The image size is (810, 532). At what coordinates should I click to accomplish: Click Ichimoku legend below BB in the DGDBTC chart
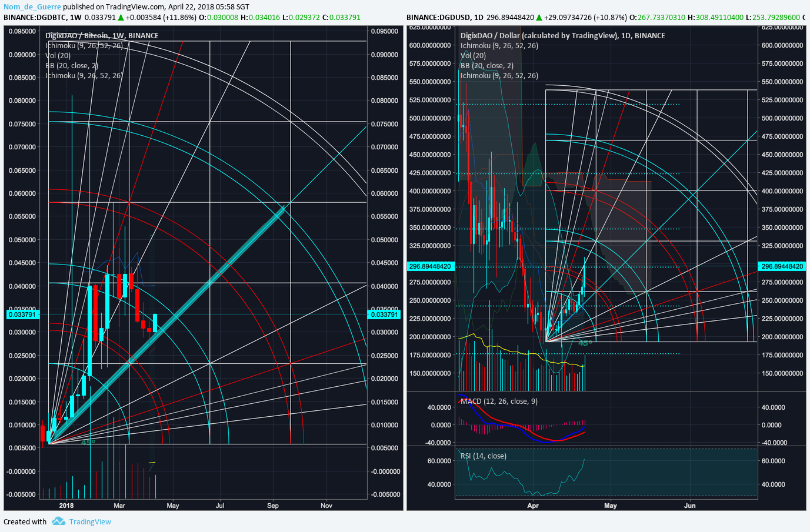pyautogui.click(x=84, y=75)
